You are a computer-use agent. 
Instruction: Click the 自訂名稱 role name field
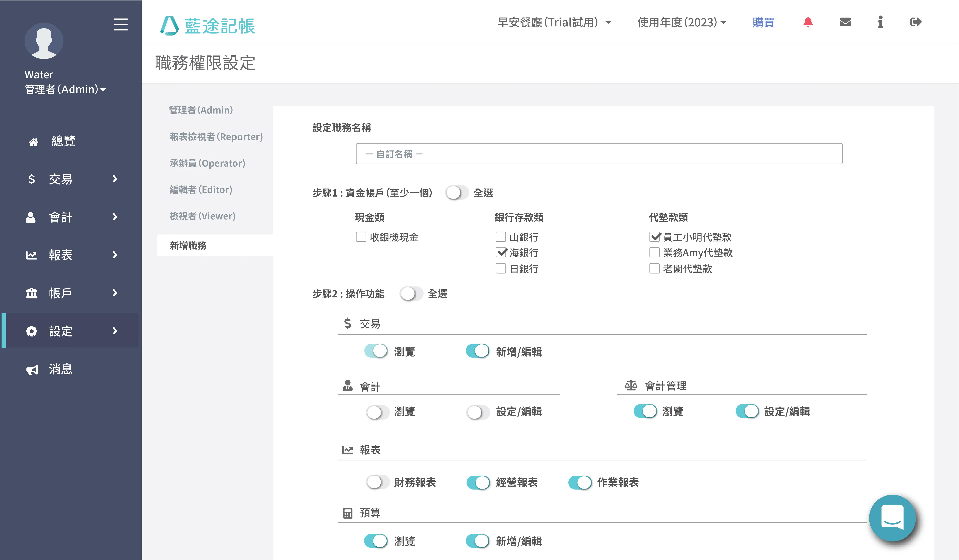[599, 154]
